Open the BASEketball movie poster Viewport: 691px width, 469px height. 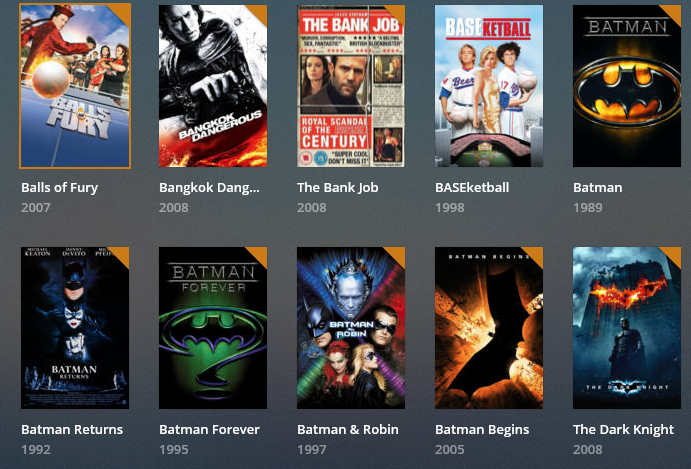[x=489, y=86]
